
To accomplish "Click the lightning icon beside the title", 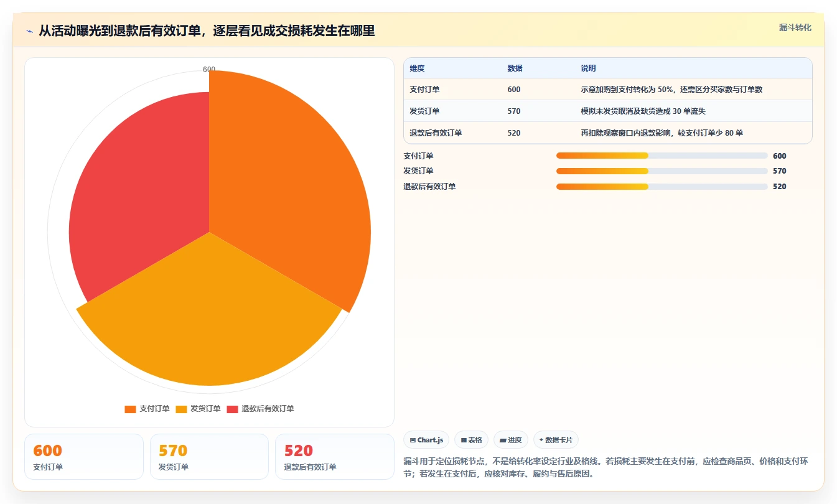I will pyautogui.click(x=30, y=31).
